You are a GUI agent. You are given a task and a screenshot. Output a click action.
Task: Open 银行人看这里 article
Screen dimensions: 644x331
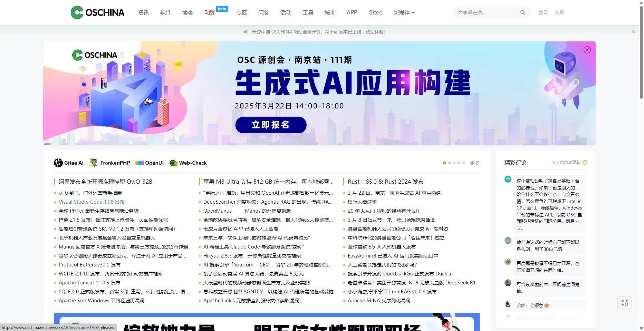pos(362,202)
